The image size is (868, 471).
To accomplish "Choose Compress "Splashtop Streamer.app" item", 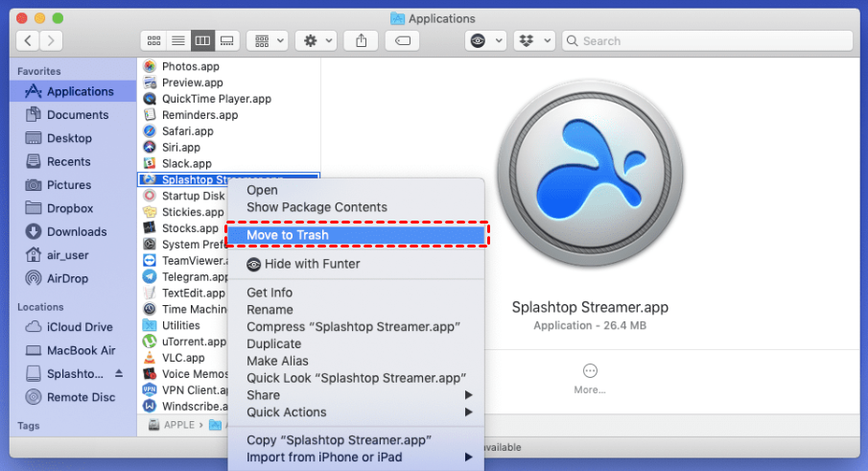I will coord(356,326).
